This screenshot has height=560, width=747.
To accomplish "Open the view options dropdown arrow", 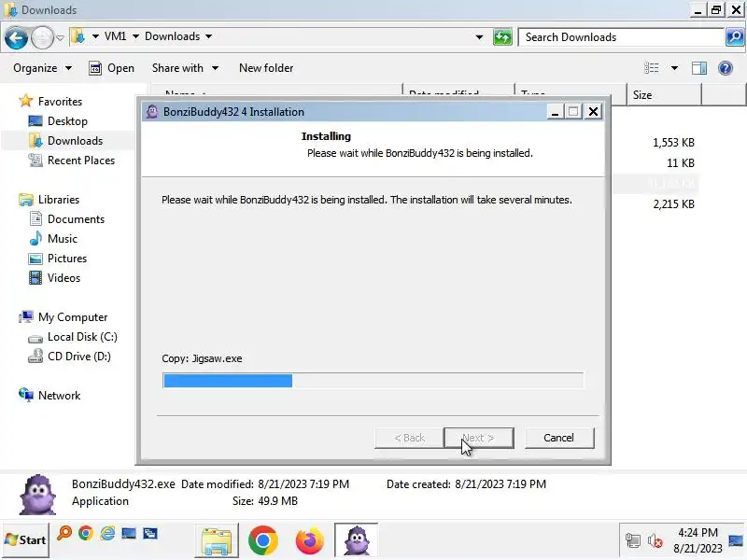I will coord(674,68).
